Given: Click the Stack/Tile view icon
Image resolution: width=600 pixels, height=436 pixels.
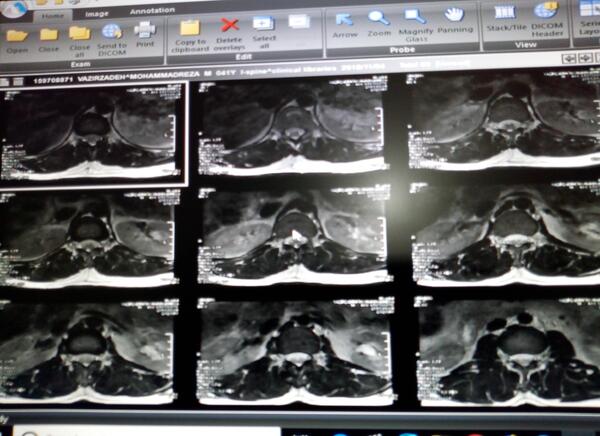Looking at the screenshot, I should (506, 13).
